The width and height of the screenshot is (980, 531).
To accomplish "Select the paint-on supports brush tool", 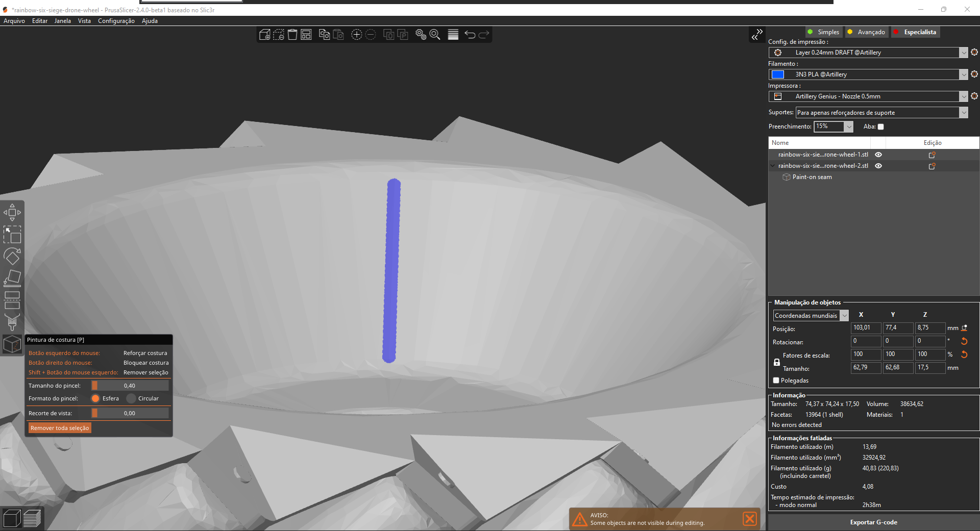I will tap(12, 322).
